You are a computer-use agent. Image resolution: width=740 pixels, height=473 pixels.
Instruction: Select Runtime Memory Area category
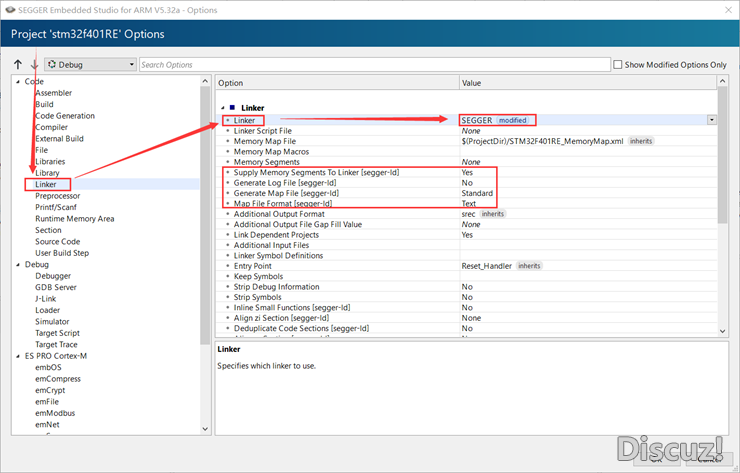[x=75, y=219]
